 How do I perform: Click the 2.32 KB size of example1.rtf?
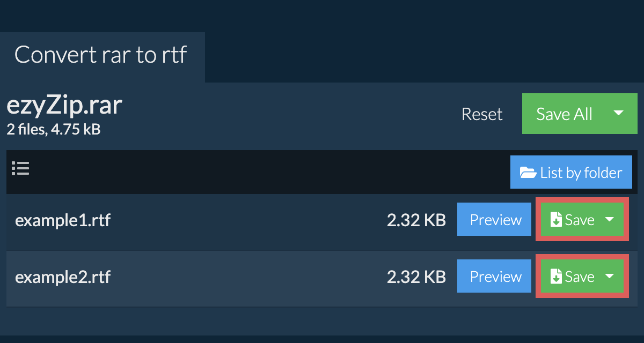tap(416, 220)
